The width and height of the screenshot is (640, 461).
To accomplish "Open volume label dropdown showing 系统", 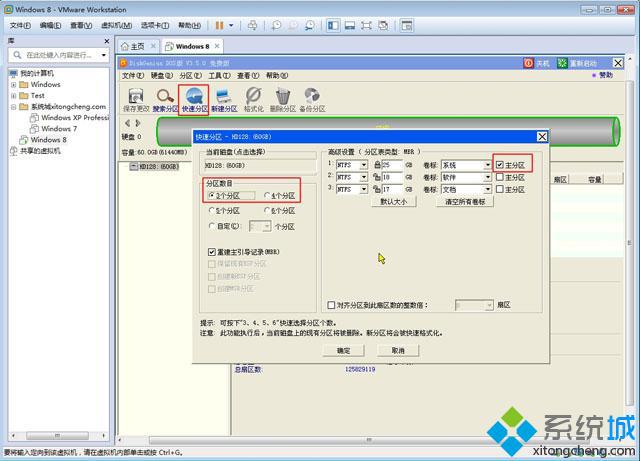I will [487, 165].
